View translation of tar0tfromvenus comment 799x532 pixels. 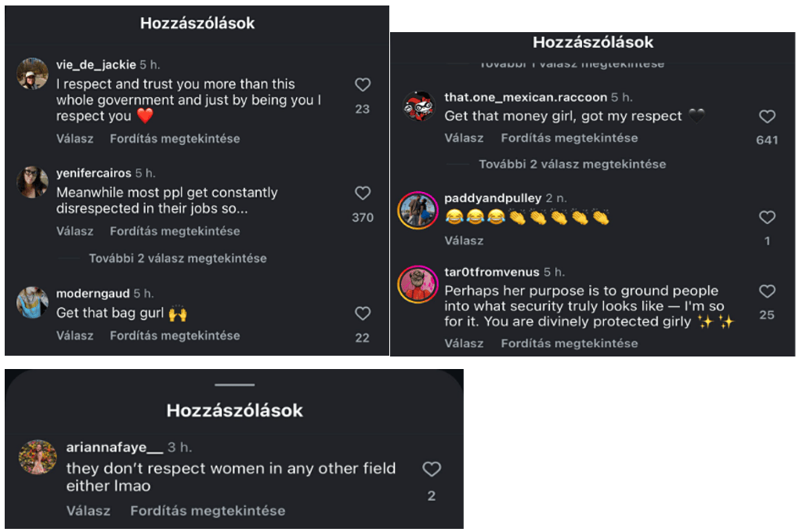pyautogui.click(x=569, y=343)
